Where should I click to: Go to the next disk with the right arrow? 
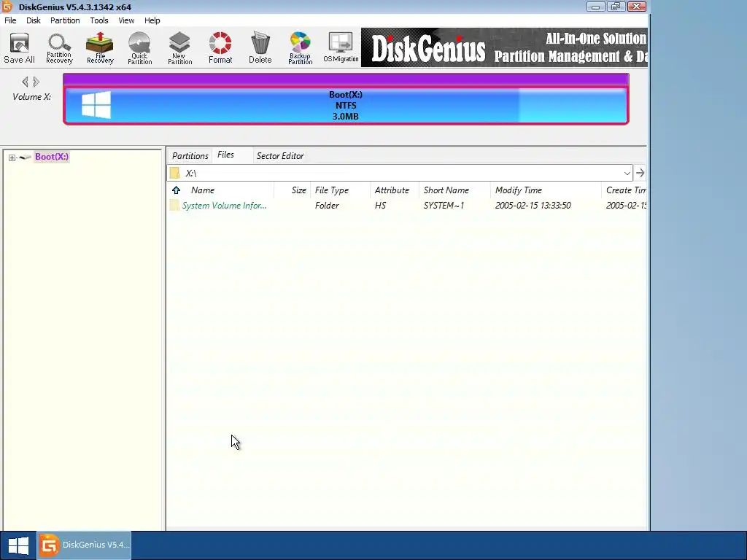[36, 82]
